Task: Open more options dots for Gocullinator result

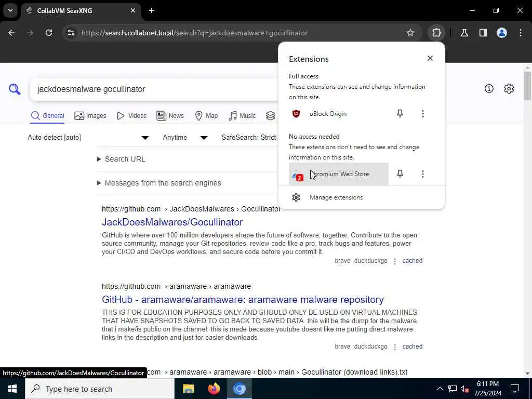Action: pos(395,261)
